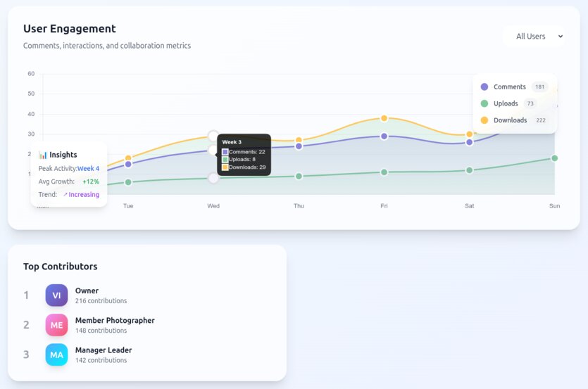The height and width of the screenshot is (389, 588).
Task: Click the Saturday Downloads data point
Action: 470,134
